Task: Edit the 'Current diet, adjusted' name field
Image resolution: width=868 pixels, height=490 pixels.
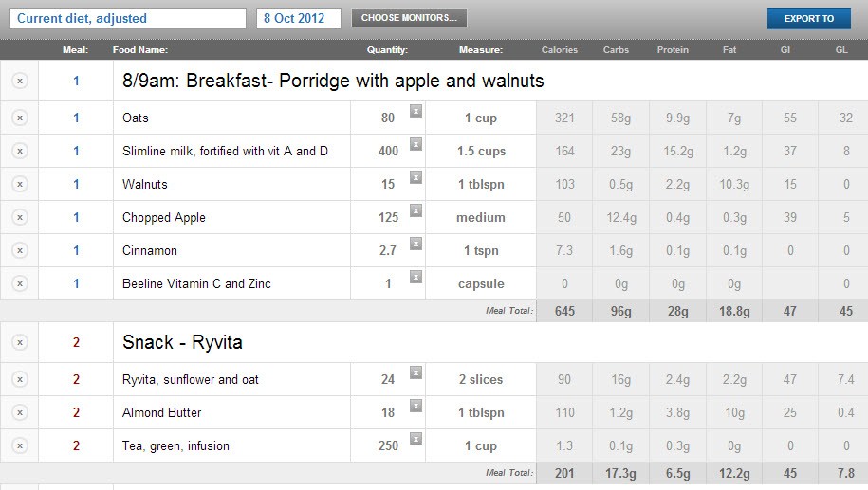Action: [x=128, y=18]
